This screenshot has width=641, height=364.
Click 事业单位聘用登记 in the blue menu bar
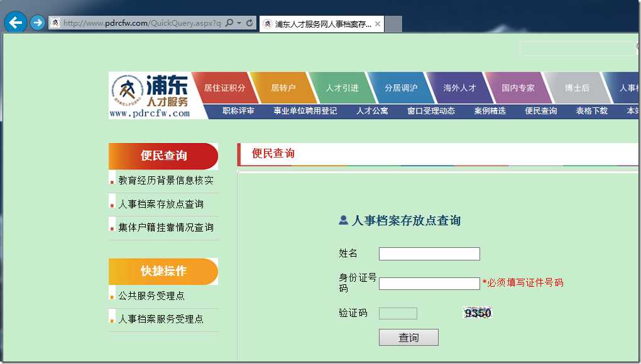click(x=305, y=111)
